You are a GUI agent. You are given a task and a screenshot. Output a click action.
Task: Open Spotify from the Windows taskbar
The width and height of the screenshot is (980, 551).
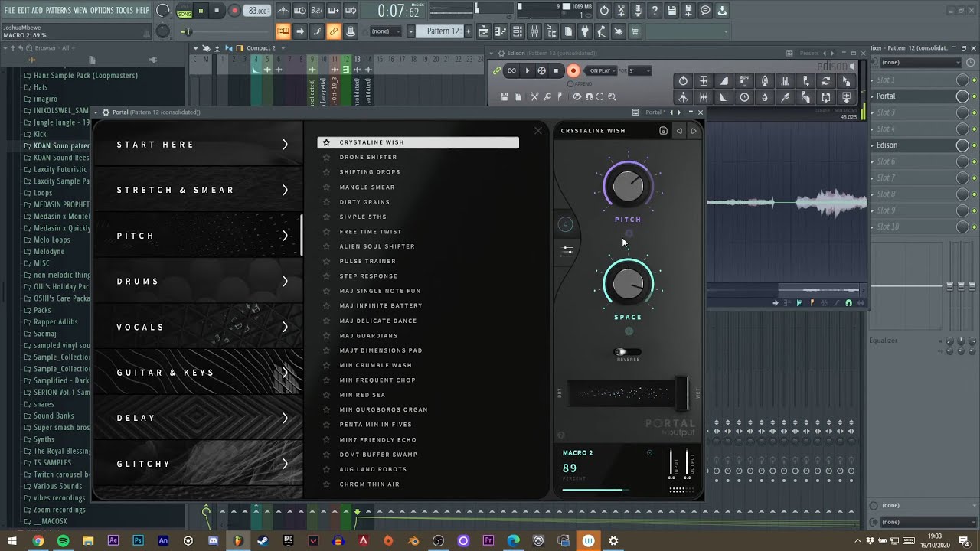tap(63, 540)
